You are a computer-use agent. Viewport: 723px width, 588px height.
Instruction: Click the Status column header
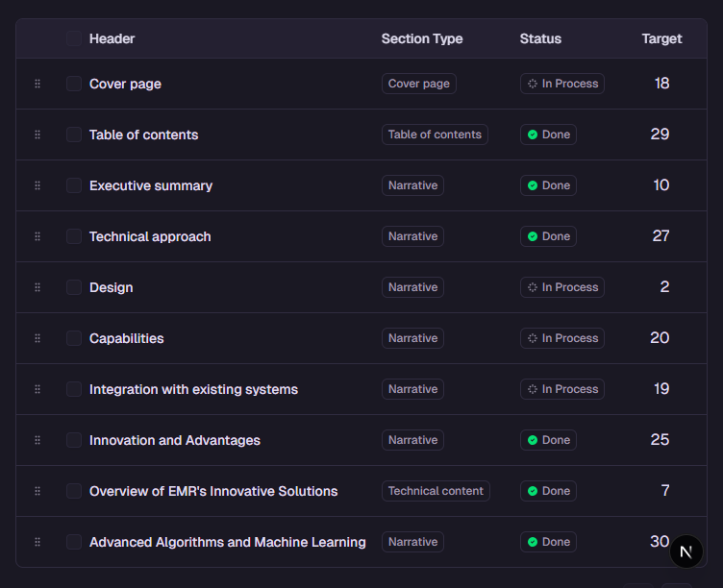[540, 38]
